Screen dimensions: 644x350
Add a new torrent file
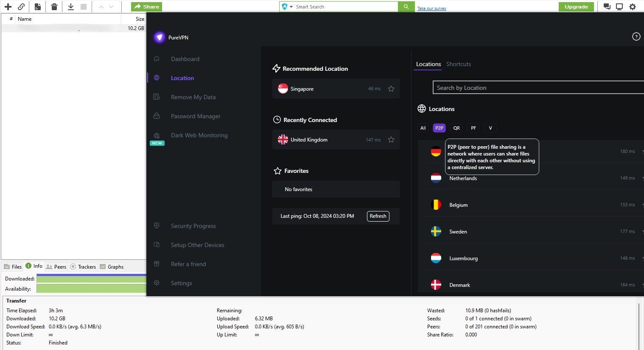click(x=8, y=7)
